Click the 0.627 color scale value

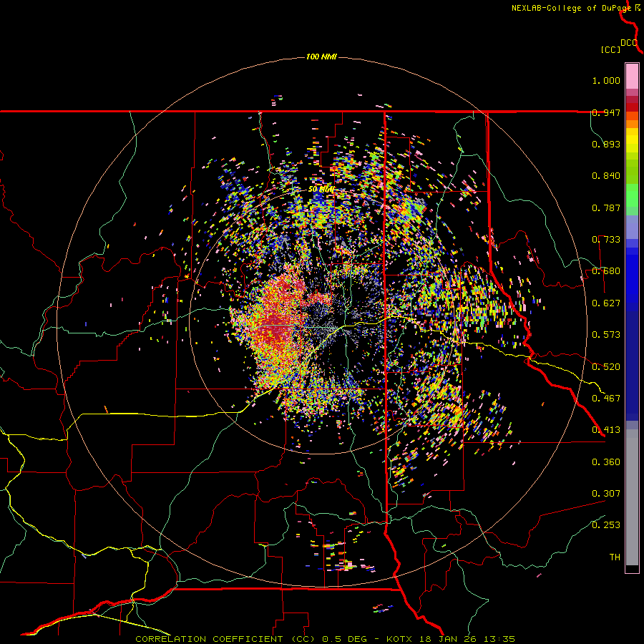coord(606,303)
